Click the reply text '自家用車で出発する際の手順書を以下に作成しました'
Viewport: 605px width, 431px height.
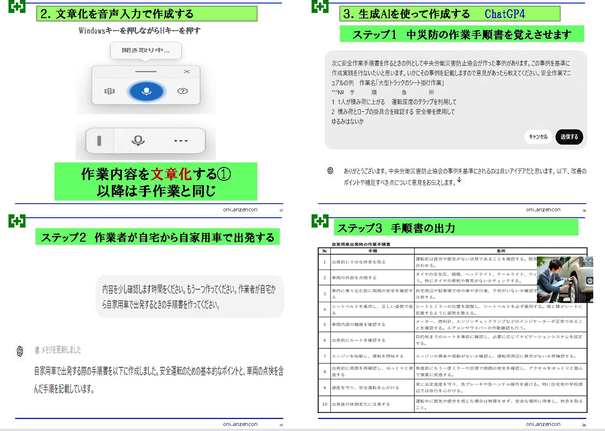159,379
